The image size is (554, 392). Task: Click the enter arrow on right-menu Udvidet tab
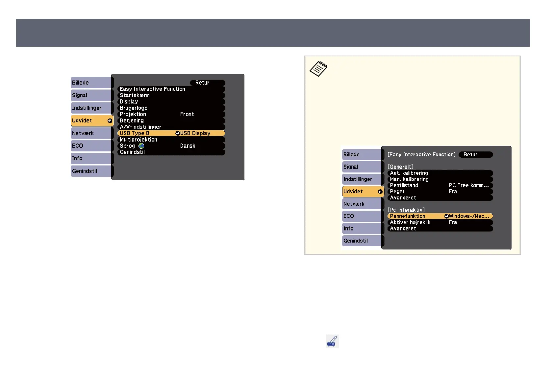pos(380,192)
